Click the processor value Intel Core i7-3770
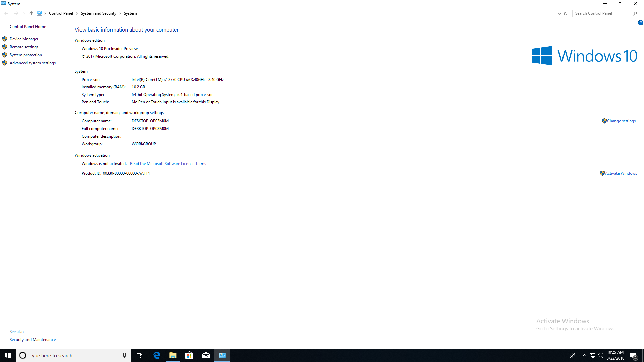The width and height of the screenshot is (644, 362). click(x=178, y=80)
